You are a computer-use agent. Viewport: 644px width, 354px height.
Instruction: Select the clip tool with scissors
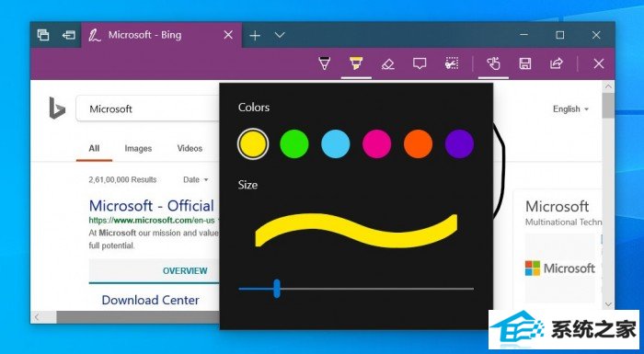click(452, 63)
